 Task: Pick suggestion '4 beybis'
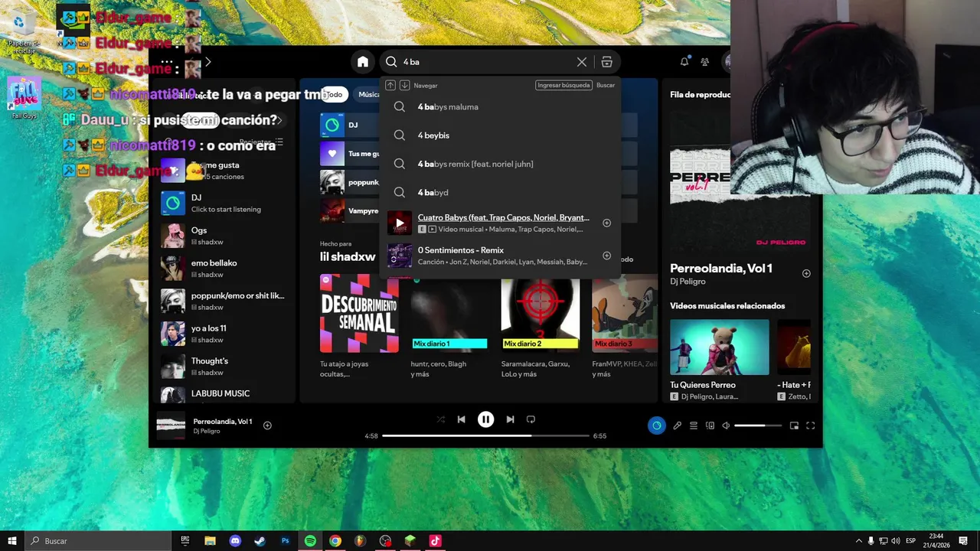pyautogui.click(x=501, y=135)
